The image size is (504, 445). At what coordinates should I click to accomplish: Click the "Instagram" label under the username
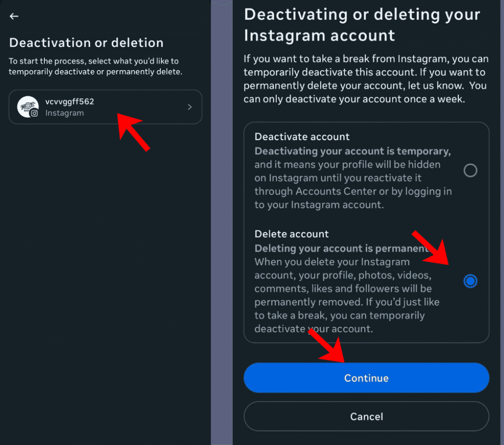tap(64, 113)
